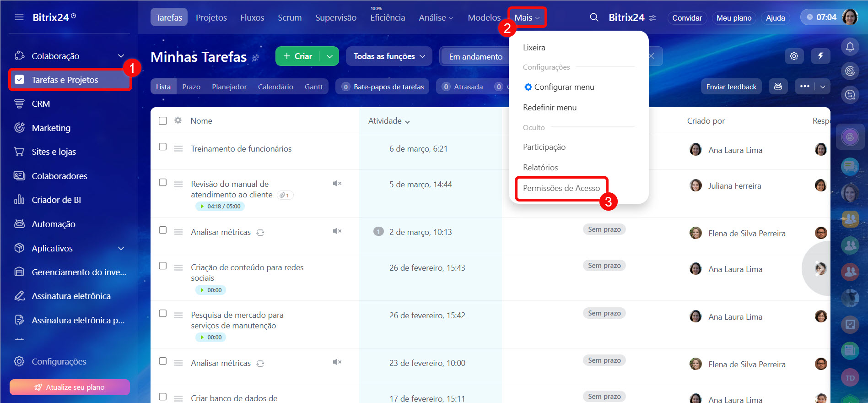Unmute the Revisão do manual task
Viewport: 868px width, 403px height.
(x=337, y=184)
